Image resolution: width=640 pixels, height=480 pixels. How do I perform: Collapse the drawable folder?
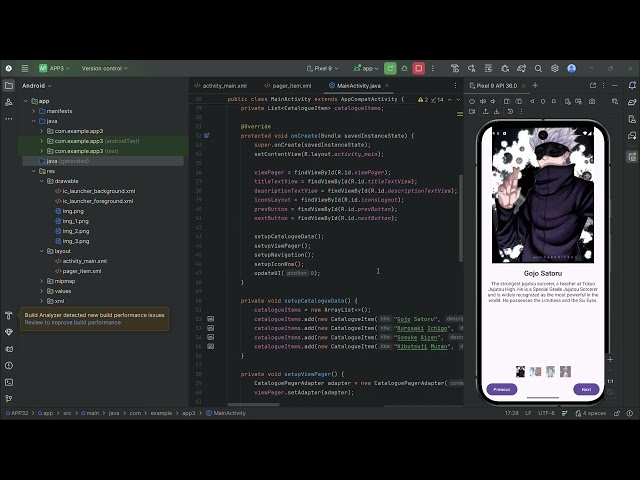pos(42,181)
